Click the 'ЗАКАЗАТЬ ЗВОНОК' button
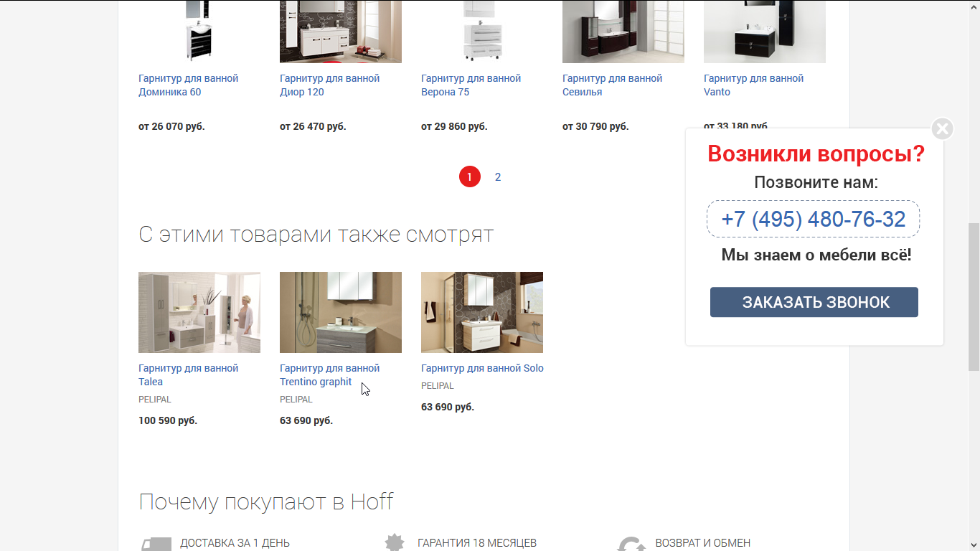980x551 pixels. 814,302
